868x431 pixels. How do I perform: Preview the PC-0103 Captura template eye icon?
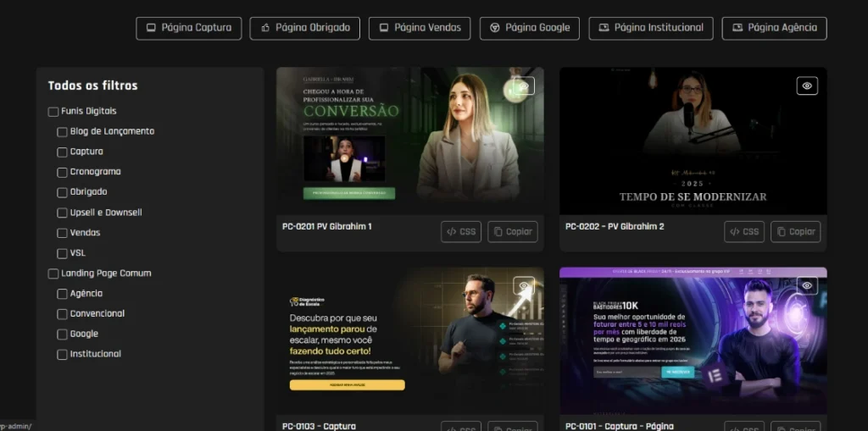[x=524, y=285]
